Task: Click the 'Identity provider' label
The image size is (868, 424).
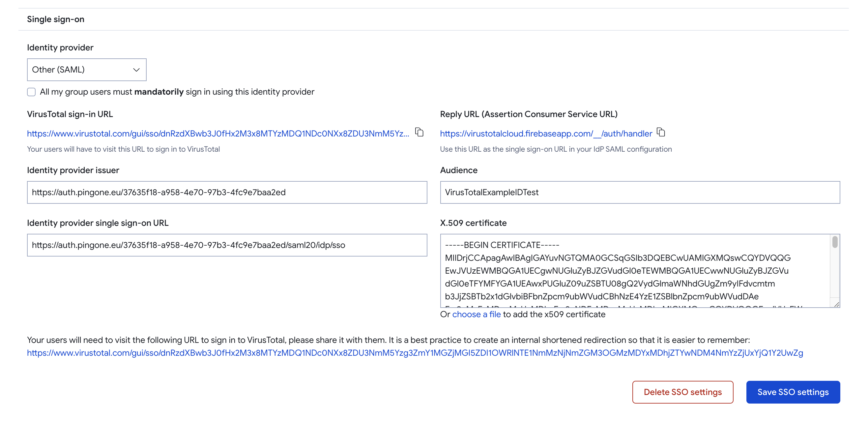Action: click(x=60, y=47)
